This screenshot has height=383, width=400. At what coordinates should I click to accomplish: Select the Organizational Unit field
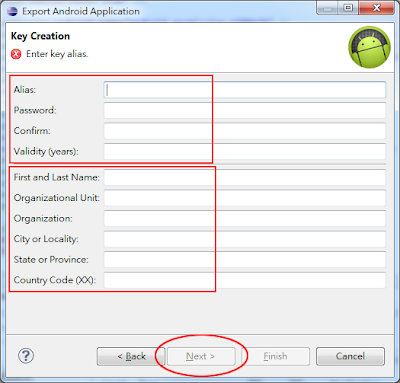(245, 198)
